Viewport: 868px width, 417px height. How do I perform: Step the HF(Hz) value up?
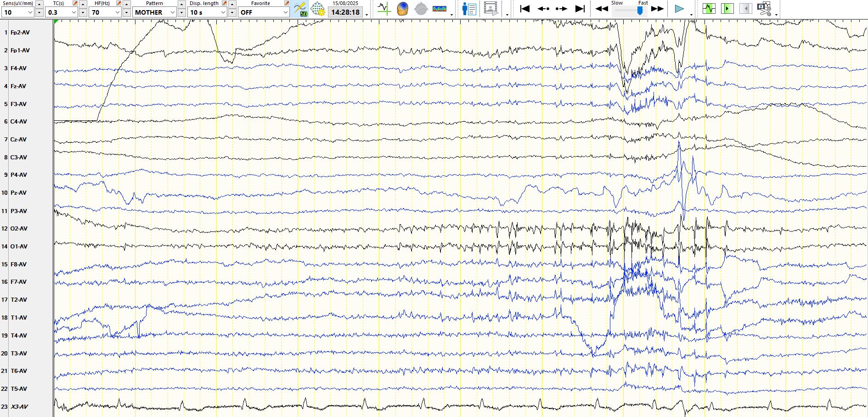coord(126,4)
